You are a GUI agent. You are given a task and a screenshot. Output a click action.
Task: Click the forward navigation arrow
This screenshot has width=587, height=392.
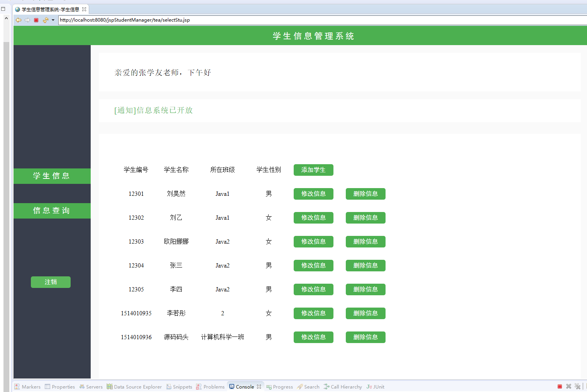(x=27, y=20)
